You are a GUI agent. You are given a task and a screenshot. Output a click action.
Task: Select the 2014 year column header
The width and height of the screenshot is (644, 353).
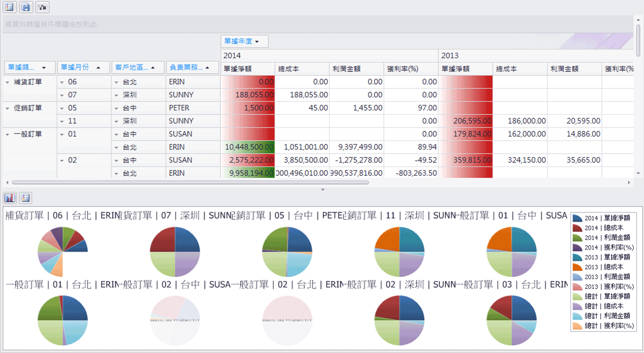[x=329, y=56]
